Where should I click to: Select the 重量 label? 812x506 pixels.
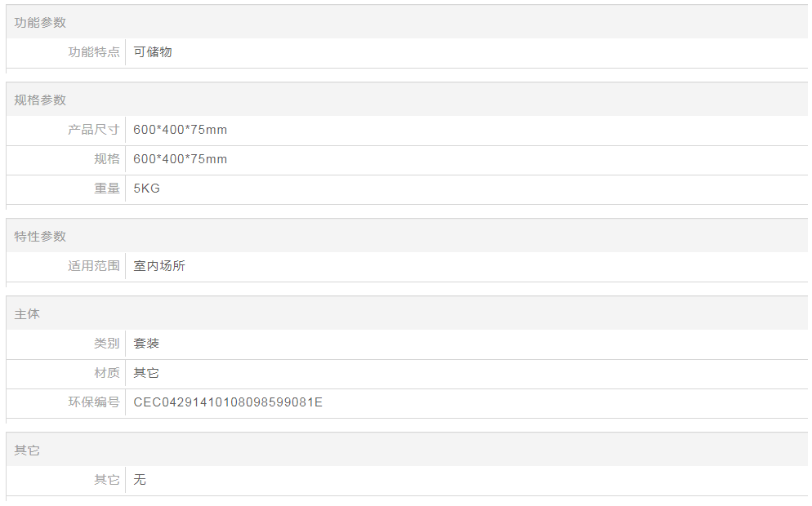click(107, 189)
